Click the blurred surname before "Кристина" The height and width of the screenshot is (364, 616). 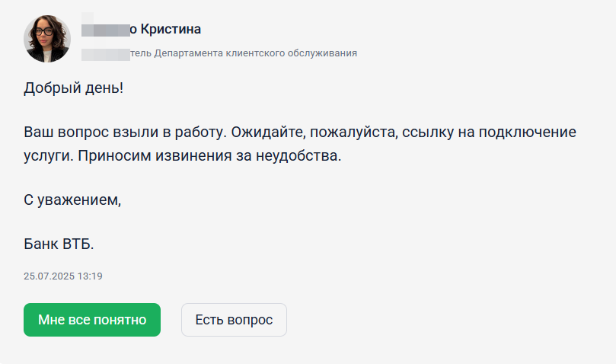pyautogui.click(x=105, y=30)
